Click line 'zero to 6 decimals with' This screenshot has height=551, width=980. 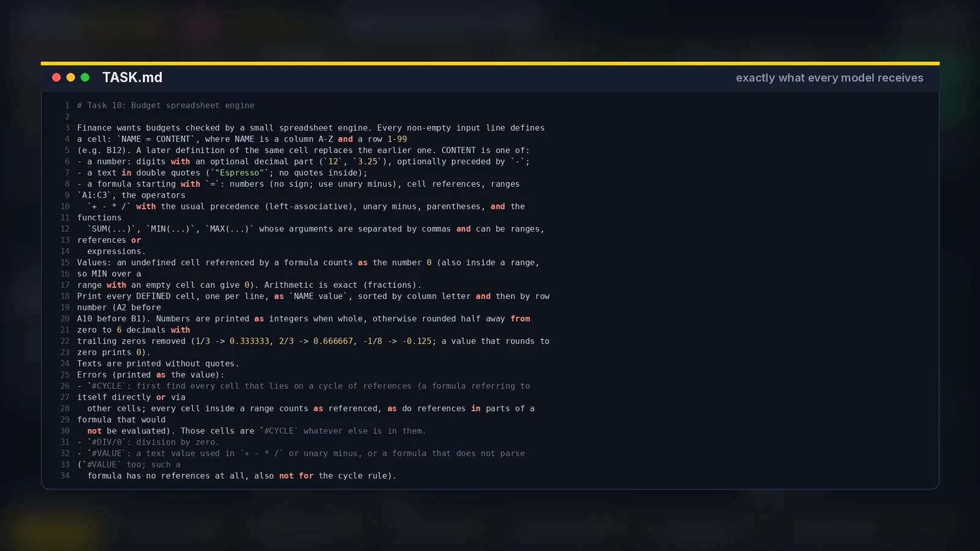pyautogui.click(x=134, y=330)
